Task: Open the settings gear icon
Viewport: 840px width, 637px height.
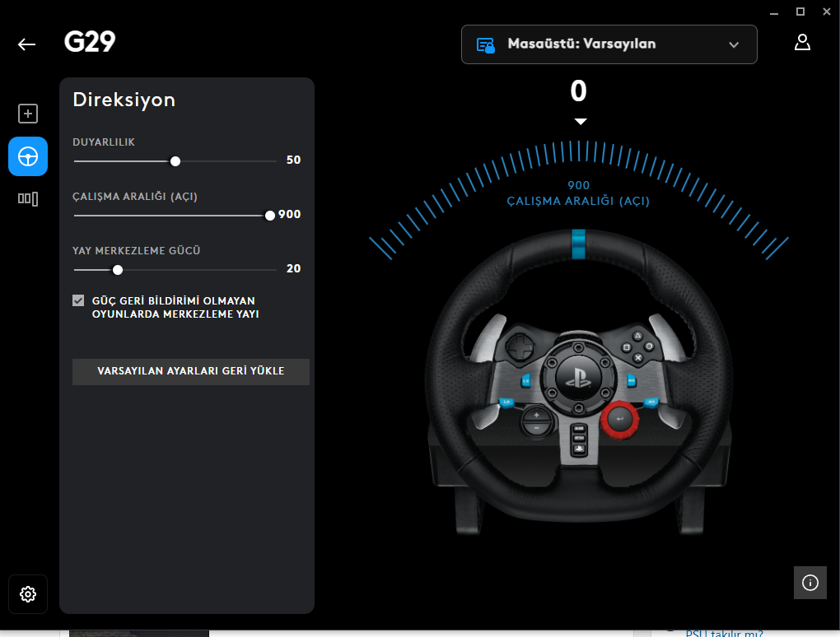Action: (x=28, y=593)
